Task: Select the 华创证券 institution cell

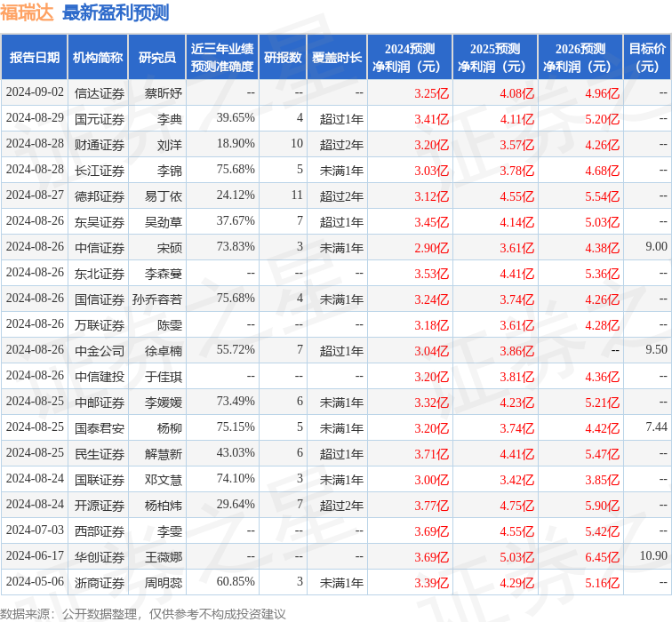Action: click(x=100, y=556)
